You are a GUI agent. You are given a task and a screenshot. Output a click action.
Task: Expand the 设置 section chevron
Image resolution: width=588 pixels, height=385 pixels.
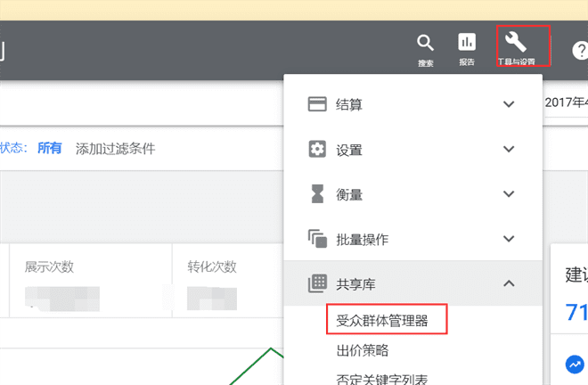[x=509, y=149]
